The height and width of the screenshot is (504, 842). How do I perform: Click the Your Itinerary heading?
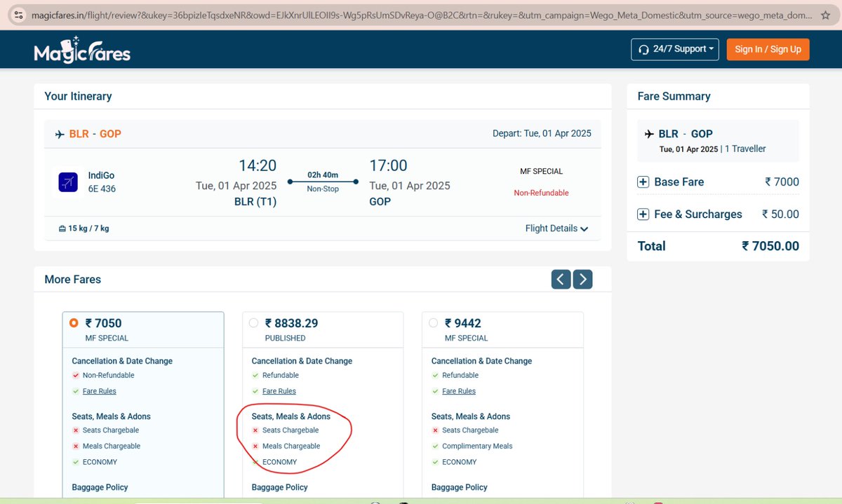78,96
